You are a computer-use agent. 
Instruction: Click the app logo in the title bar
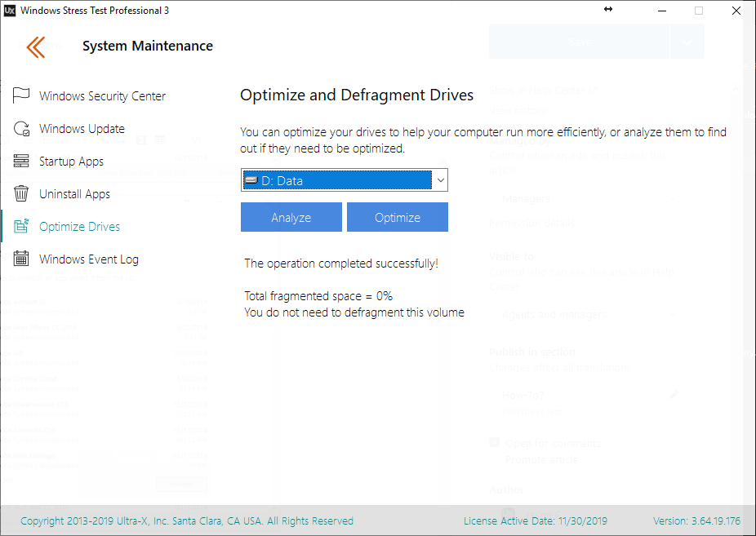tap(9, 11)
